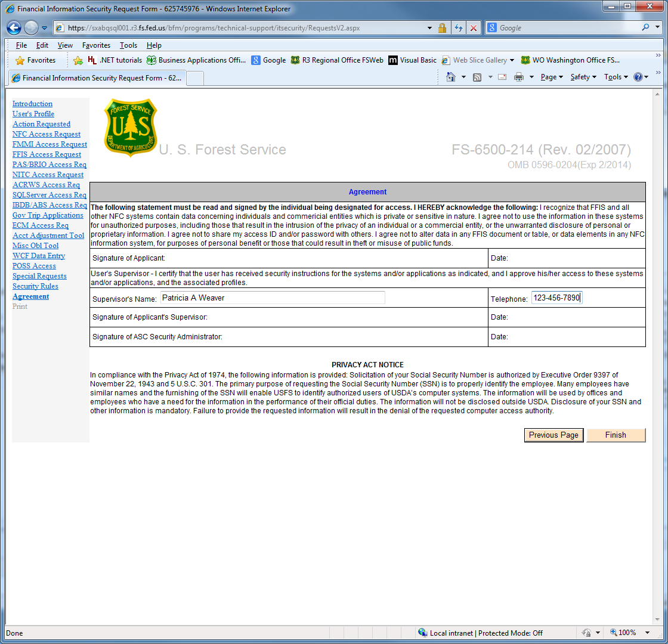This screenshot has width=668, height=644.
Task: Click the Supervisor's Name text field
Action: [273, 298]
